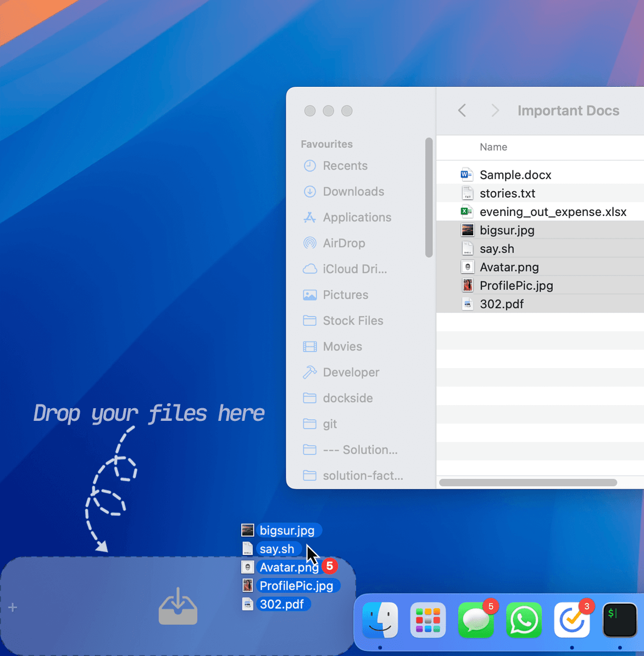Open git folder in sidebar
Viewport: 644px width, 656px height.
tap(320, 424)
